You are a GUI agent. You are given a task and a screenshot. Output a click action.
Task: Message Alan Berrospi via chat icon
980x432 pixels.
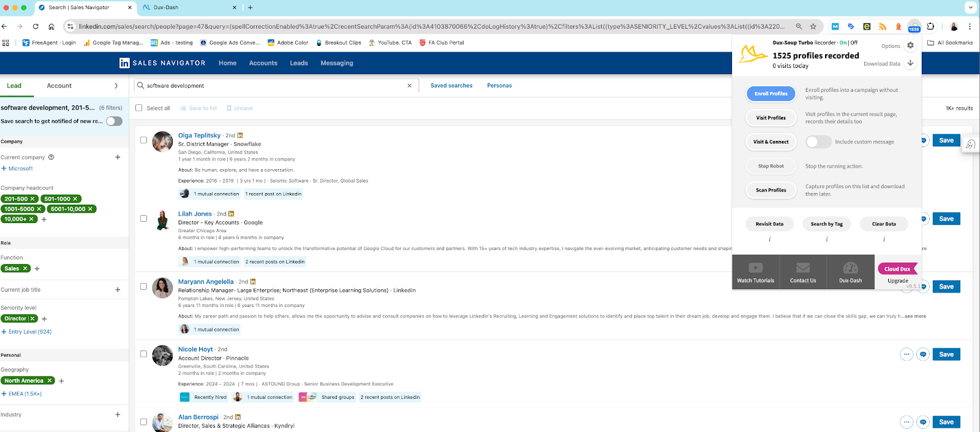pyautogui.click(x=923, y=422)
